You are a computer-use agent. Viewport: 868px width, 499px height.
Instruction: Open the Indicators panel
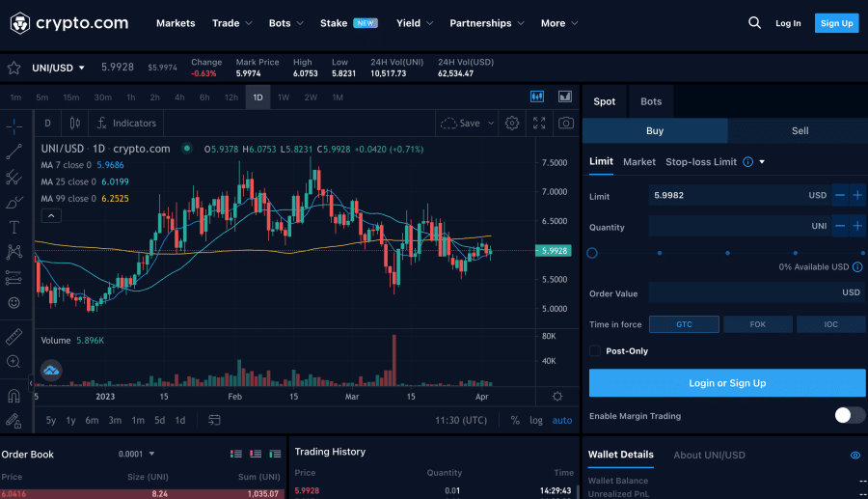tap(126, 123)
